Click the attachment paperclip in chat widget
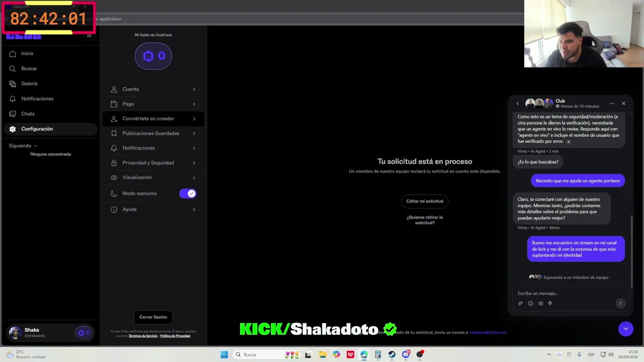644x362 pixels. [520, 303]
